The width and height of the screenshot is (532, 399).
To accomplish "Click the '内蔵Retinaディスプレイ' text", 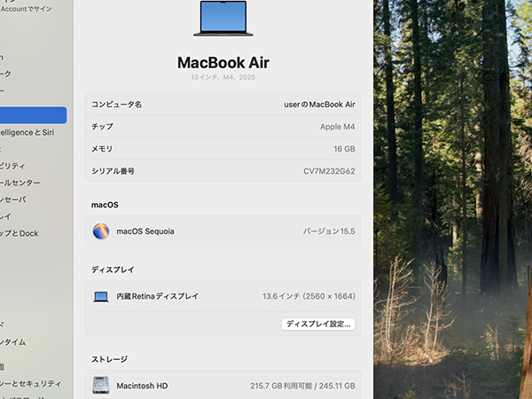I will tap(158, 296).
